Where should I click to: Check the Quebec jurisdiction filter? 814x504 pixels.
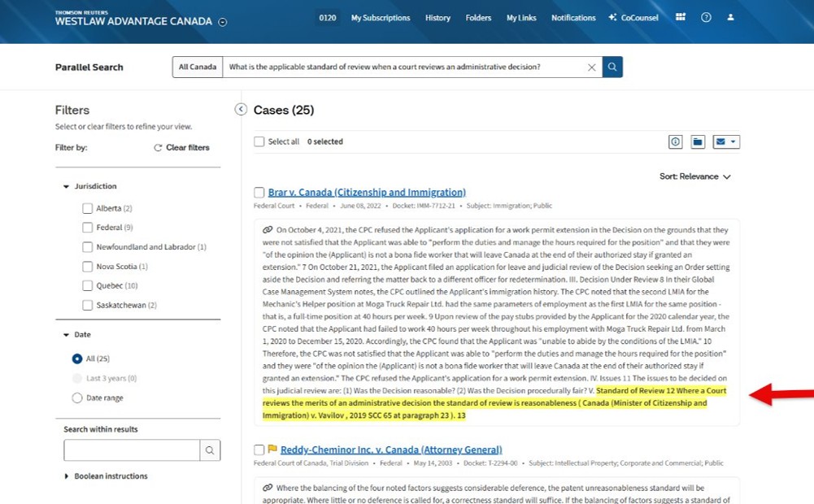87,285
